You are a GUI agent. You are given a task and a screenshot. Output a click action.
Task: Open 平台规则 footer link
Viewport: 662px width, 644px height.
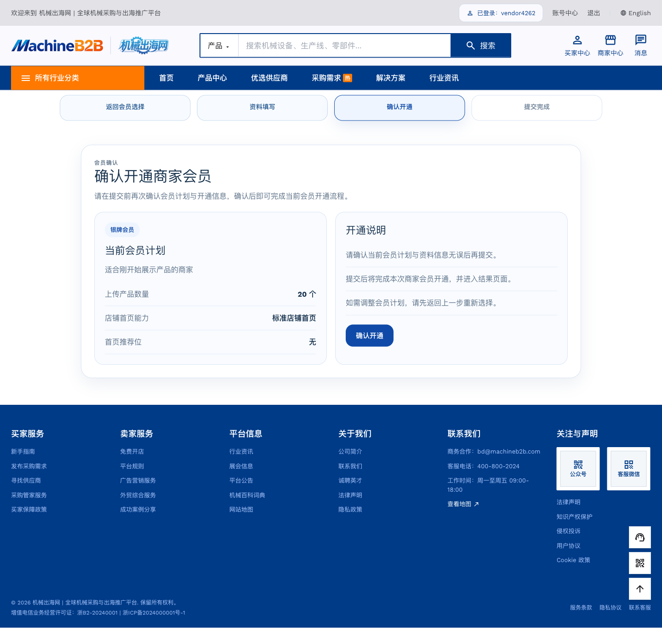click(x=132, y=466)
